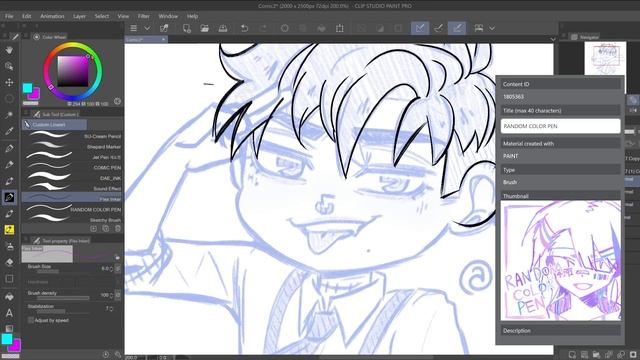
Task: Click the Title field reading RANDOM COLOR PEN
Action: point(560,126)
